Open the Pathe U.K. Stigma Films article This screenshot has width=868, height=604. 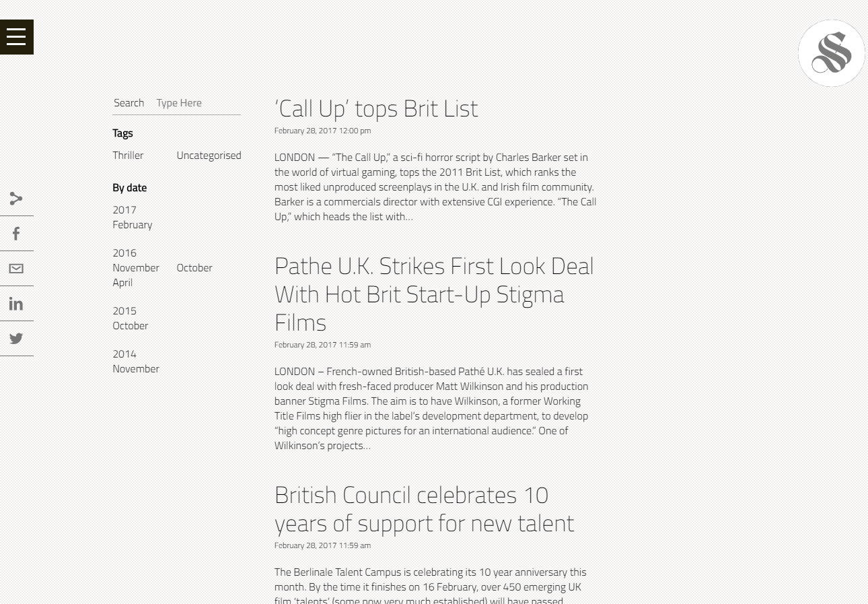(433, 294)
